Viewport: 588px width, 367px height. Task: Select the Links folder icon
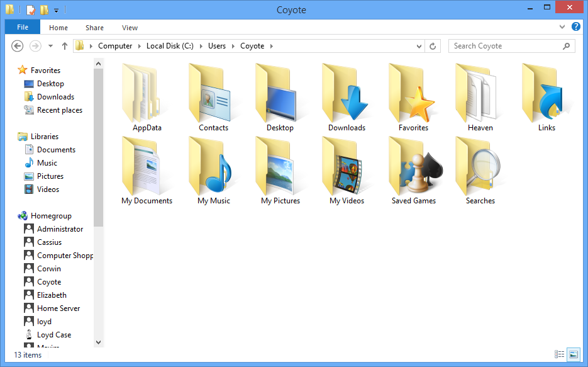click(x=544, y=93)
